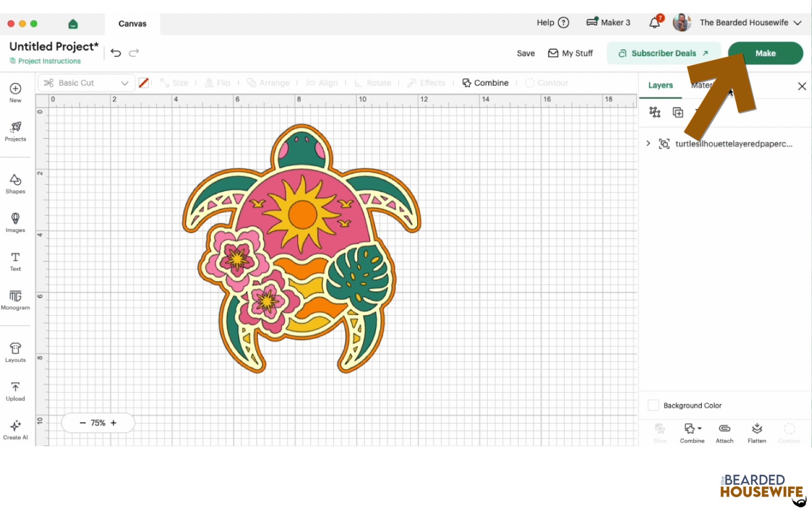Image resolution: width=812 pixels, height=516 pixels.
Task: Open Subscriber Deals link
Action: (x=664, y=53)
